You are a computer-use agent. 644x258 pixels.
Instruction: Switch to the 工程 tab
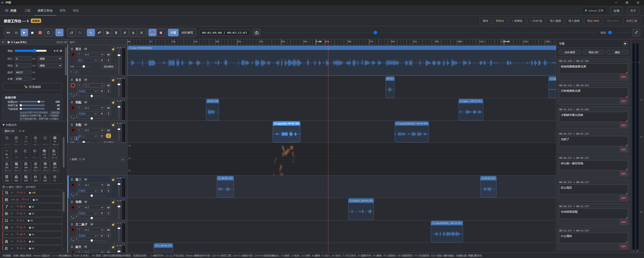[x=27, y=10]
